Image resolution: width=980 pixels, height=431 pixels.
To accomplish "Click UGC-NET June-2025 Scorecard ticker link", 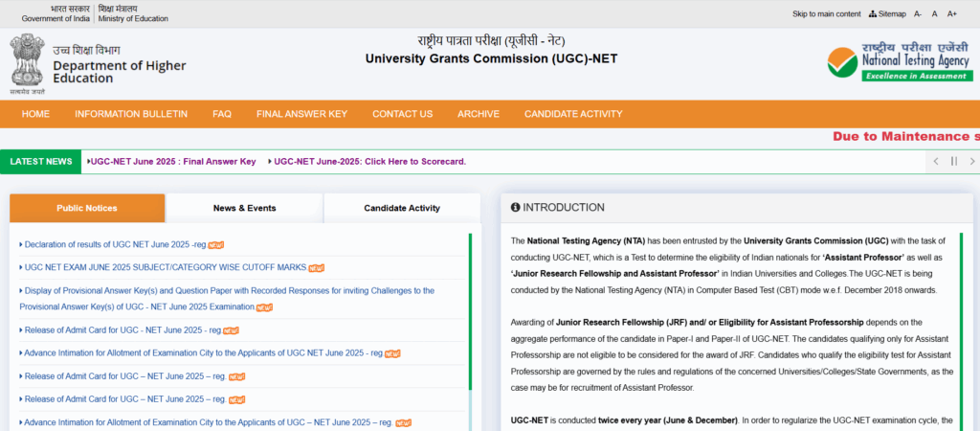I will [368, 162].
